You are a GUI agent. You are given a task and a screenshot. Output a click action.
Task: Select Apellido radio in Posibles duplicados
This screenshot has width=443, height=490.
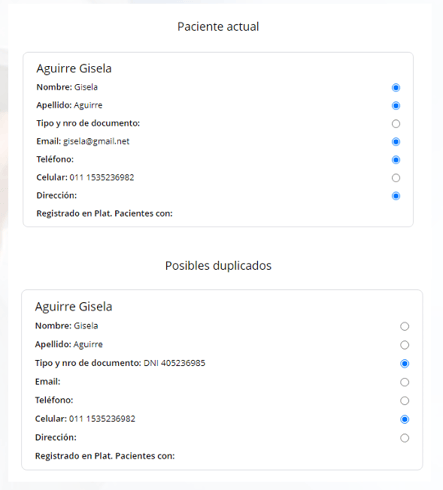click(x=404, y=345)
